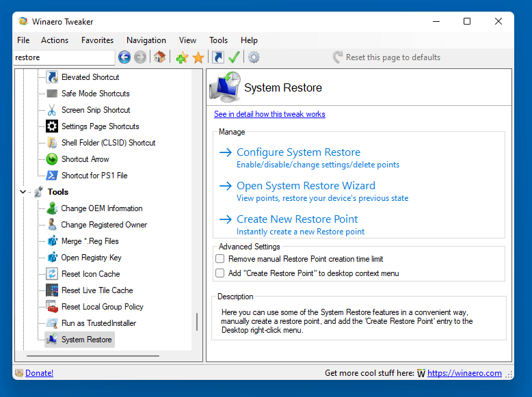
Task: Select Change OEM Information tree row text
Action: pos(102,208)
